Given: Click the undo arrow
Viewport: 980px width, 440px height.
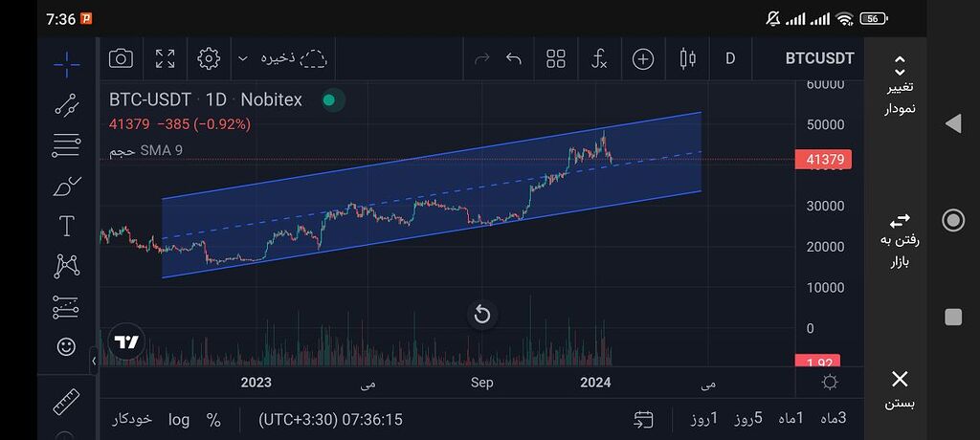Looking at the screenshot, I should coord(513,58).
